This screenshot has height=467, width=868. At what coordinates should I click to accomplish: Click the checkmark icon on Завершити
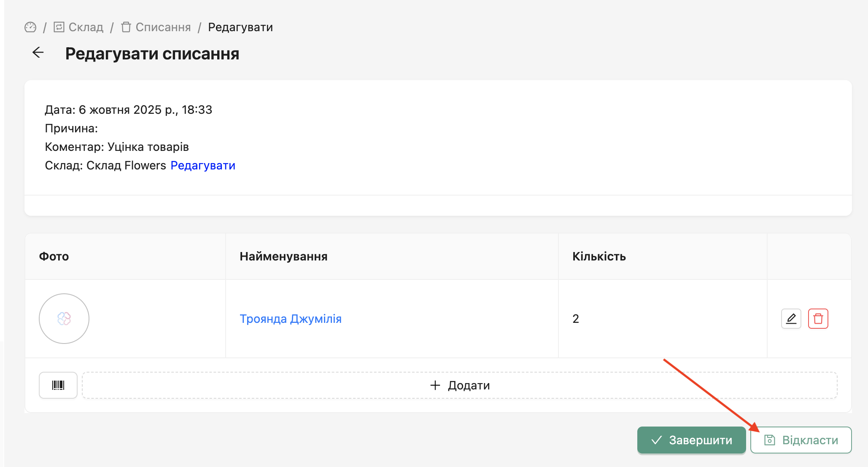[x=656, y=440]
